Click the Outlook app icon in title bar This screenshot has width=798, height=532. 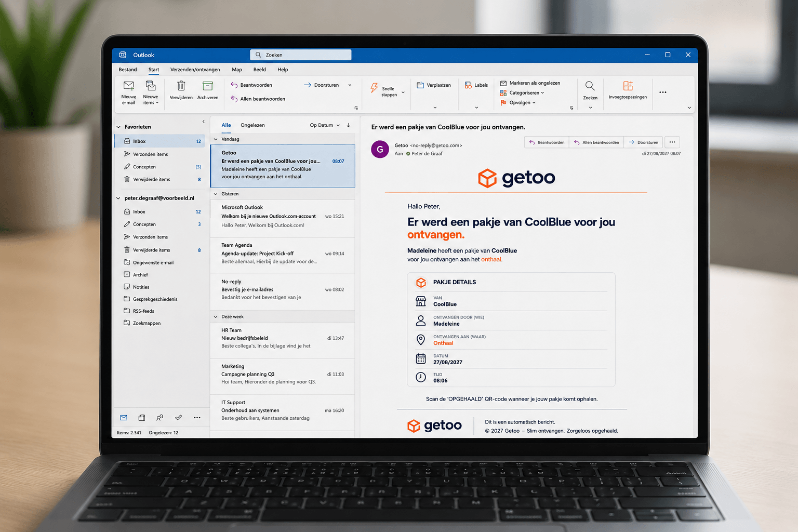click(x=123, y=55)
